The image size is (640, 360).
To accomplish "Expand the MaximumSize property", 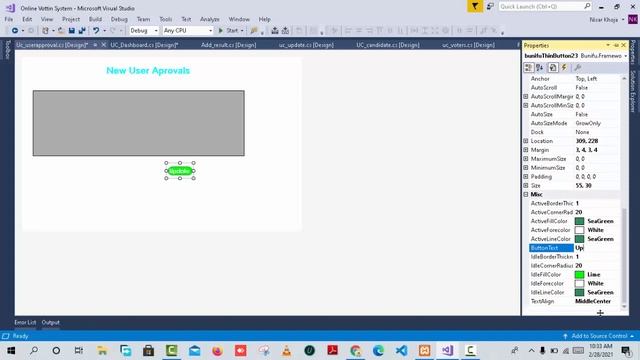I will [526, 159].
